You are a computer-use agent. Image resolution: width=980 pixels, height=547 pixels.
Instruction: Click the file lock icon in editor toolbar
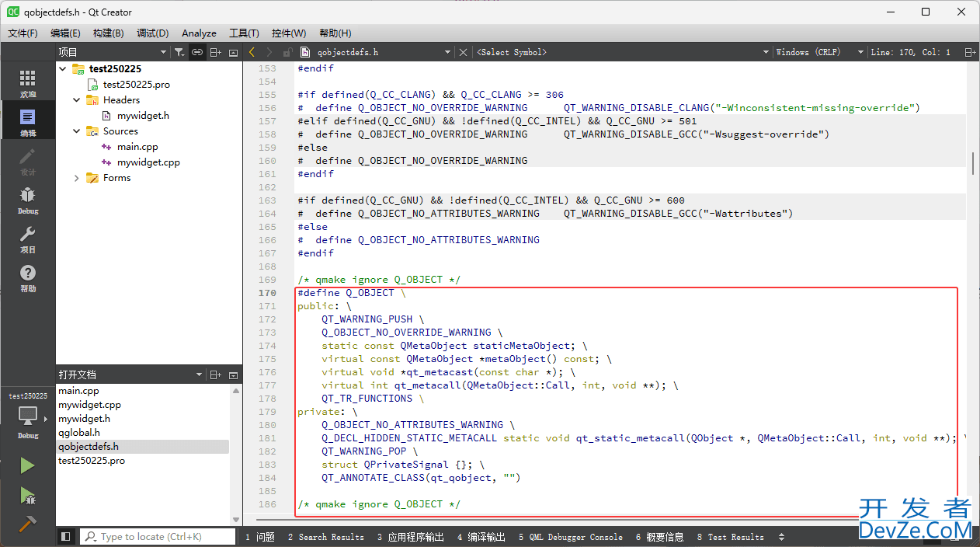pos(287,52)
